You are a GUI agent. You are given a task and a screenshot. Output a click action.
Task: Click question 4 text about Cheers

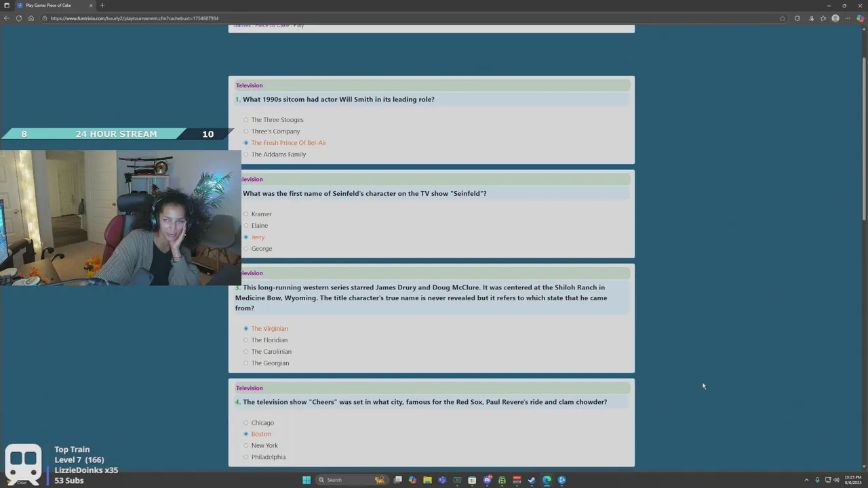[x=425, y=402]
